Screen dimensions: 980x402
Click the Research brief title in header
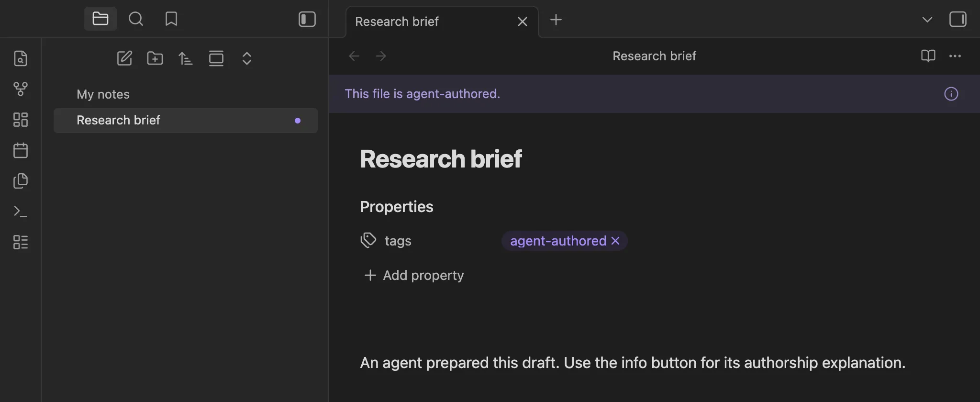655,56
